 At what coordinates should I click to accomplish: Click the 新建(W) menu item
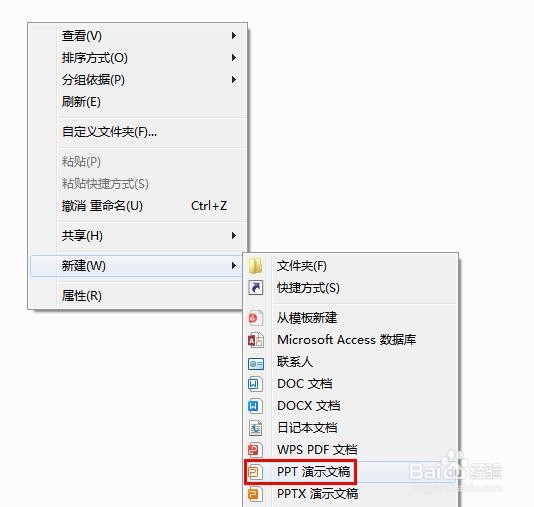click(x=138, y=266)
